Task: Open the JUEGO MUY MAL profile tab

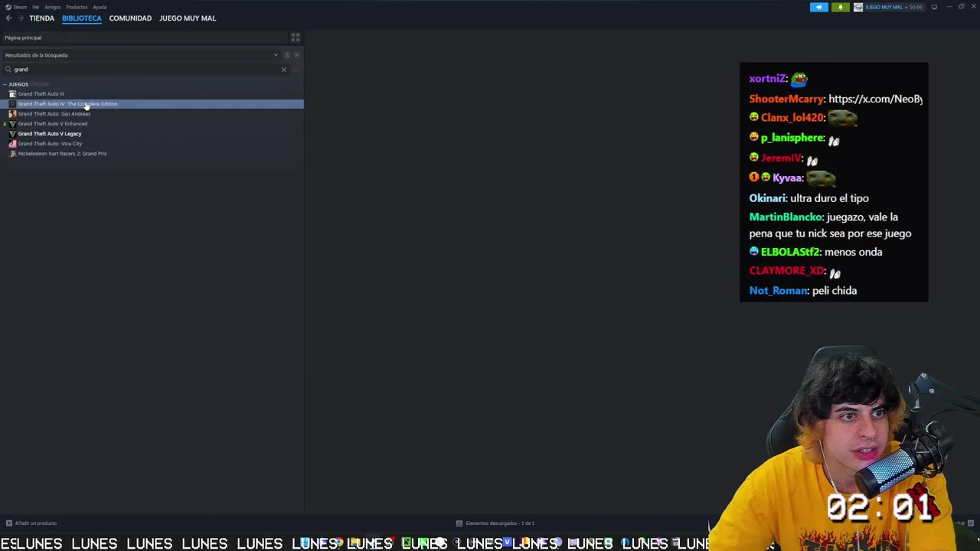Action: (188, 18)
